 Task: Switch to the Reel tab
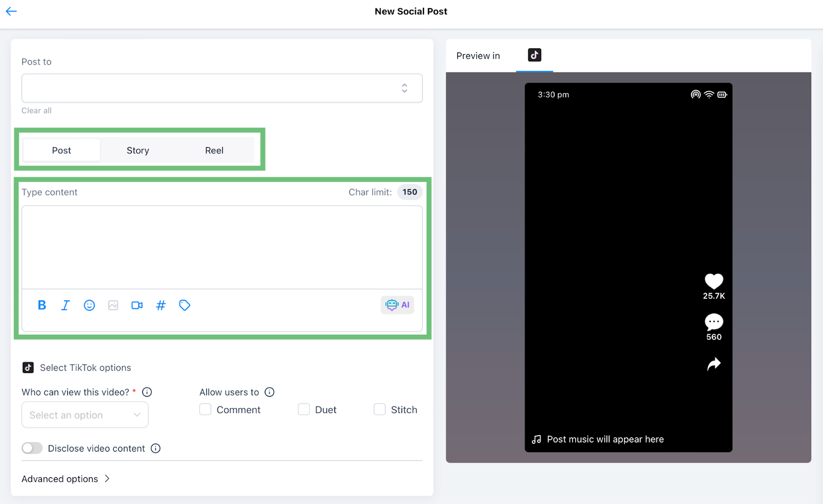click(x=214, y=150)
